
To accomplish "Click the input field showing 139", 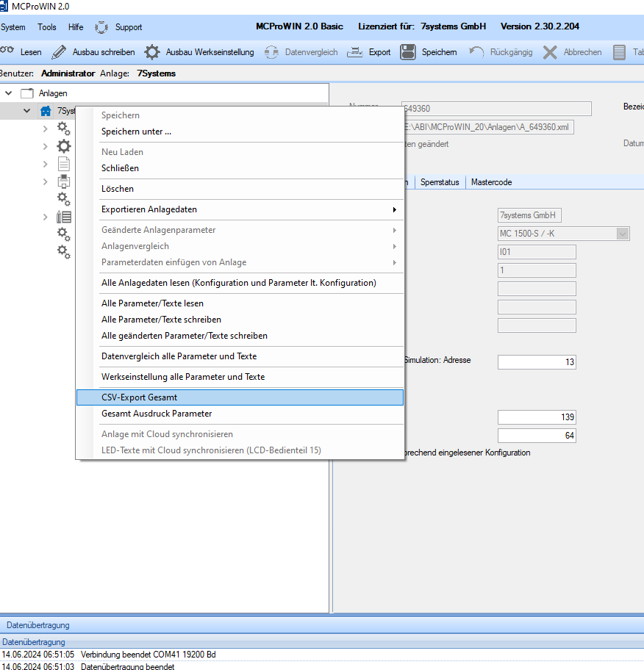I will click(x=537, y=417).
